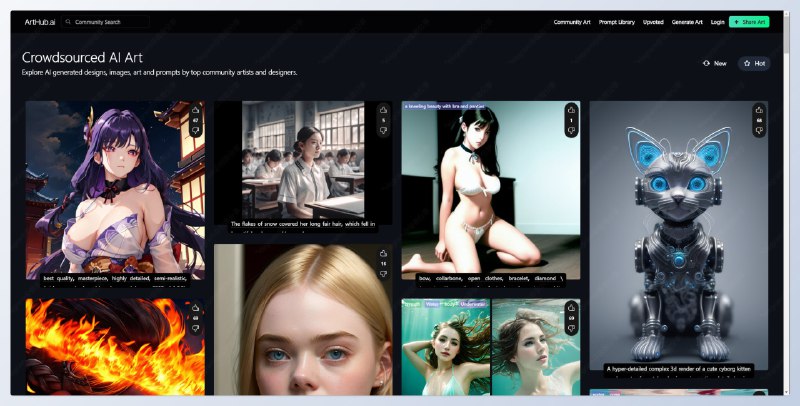Upvote the underwater women image
This screenshot has width=800, height=406.
571,308
